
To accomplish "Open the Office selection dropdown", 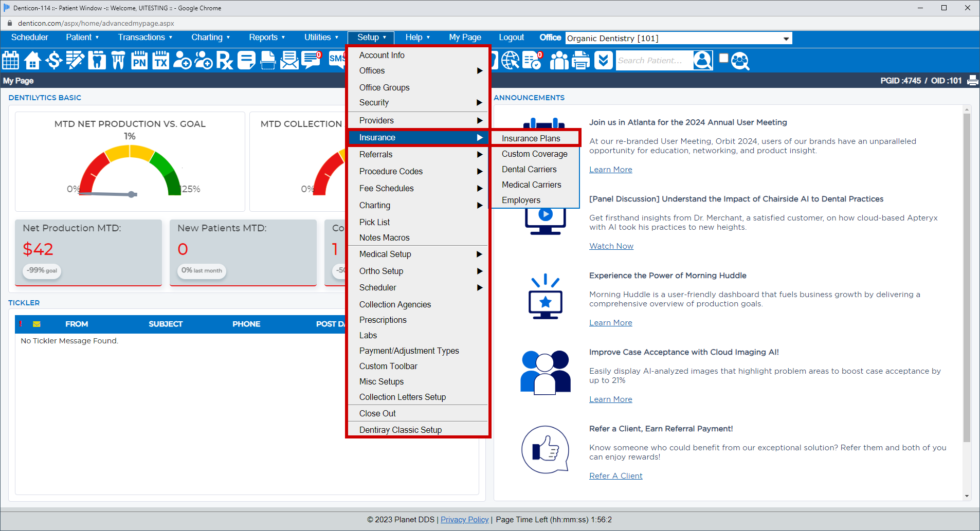I will (x=679, y=38).
